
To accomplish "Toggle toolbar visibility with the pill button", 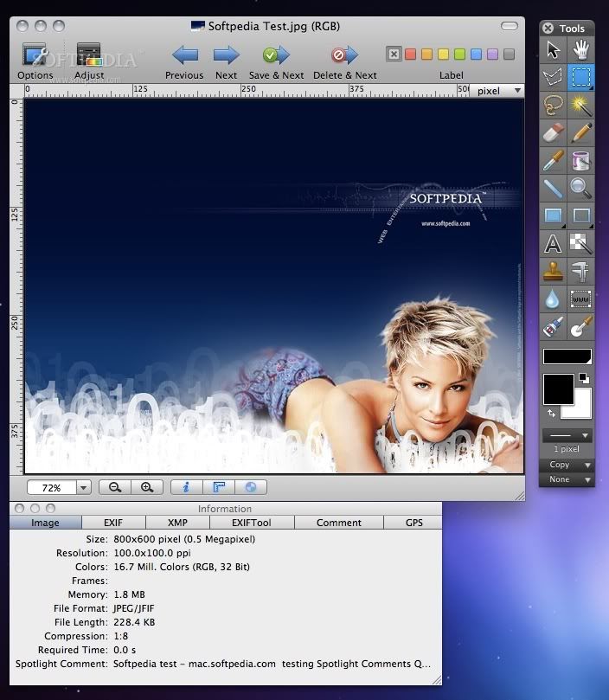I will pos(510,26).
